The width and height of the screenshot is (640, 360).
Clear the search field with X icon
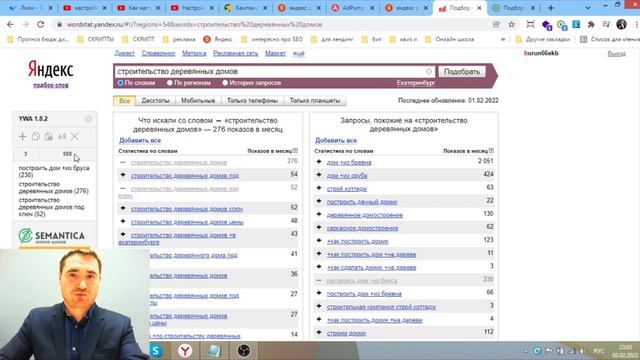click(429, 71)
